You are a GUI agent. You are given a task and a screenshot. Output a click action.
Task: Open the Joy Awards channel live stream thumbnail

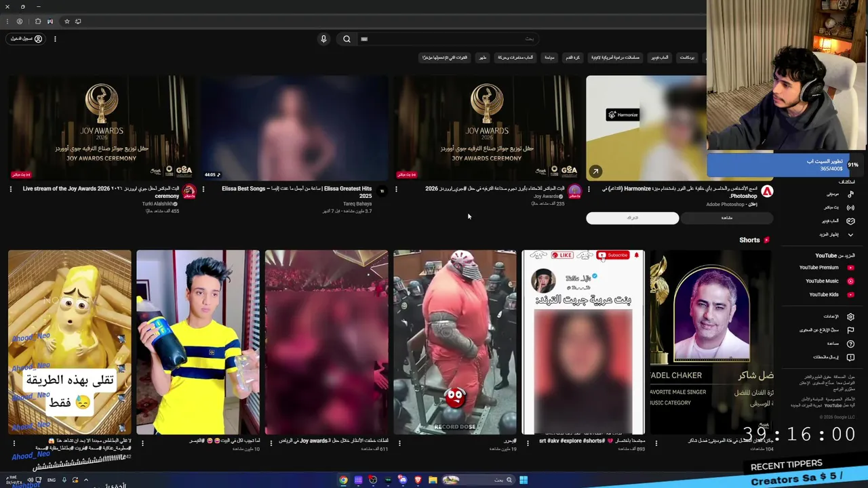(487, 127)
